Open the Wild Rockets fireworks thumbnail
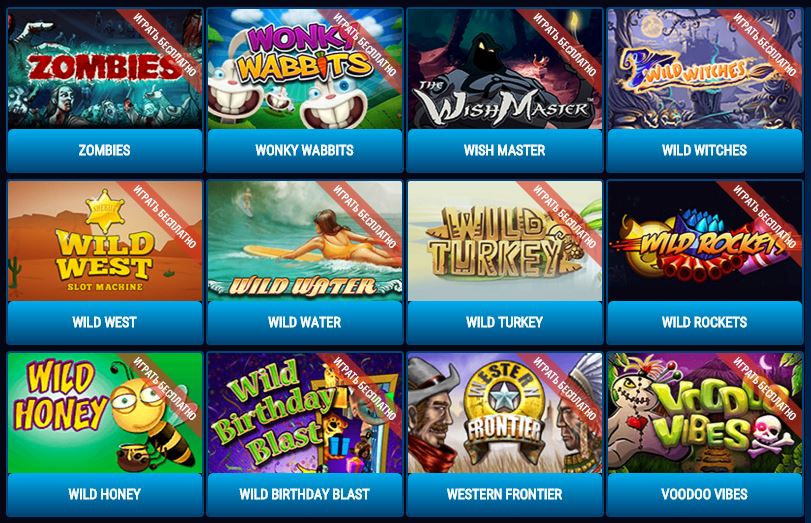 pyautogui.click(x=704, y=241)
